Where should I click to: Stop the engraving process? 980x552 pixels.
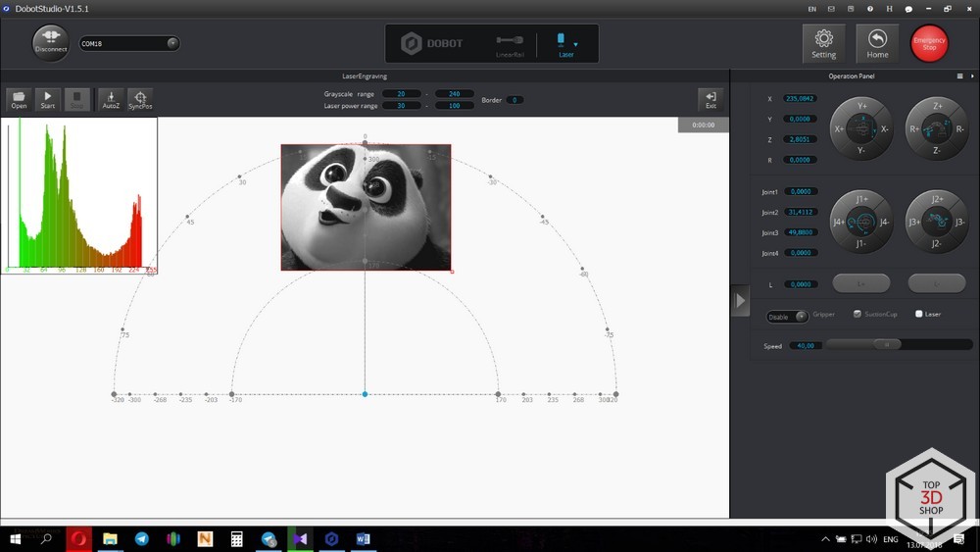coord(76,99)
